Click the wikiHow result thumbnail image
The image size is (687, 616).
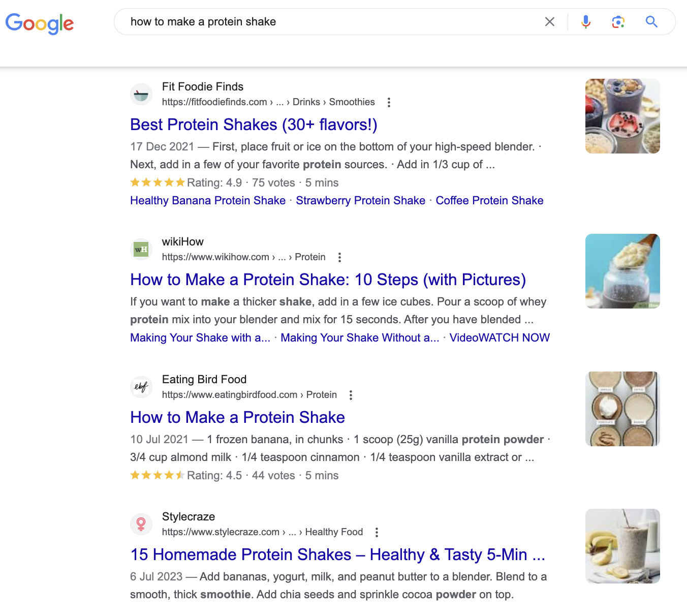[622, 270]
